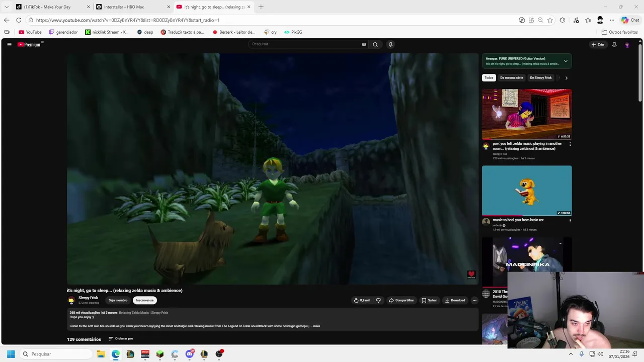
Task: Open the Windows Start button
Action: coord(11,354)
